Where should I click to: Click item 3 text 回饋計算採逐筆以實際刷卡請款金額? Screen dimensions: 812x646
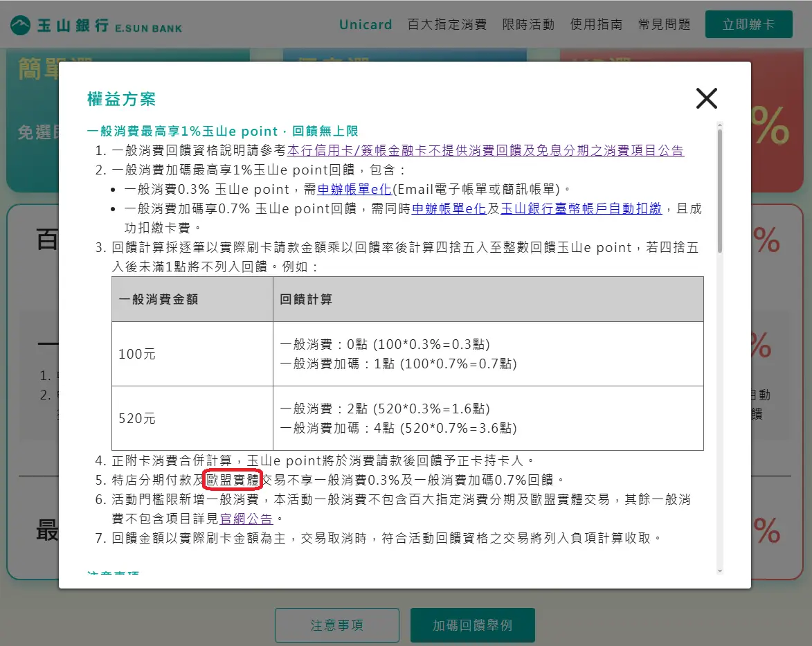click(x=219, y=247)
